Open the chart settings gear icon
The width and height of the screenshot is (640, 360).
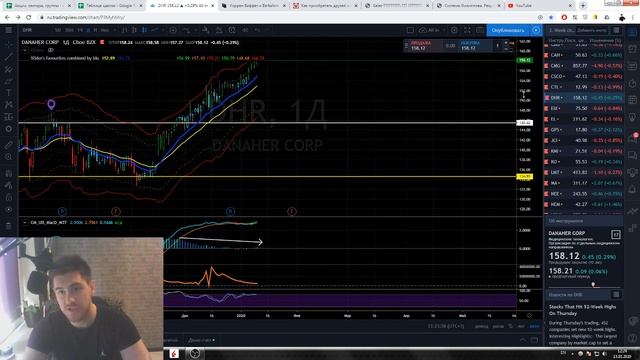pos(454,30)
